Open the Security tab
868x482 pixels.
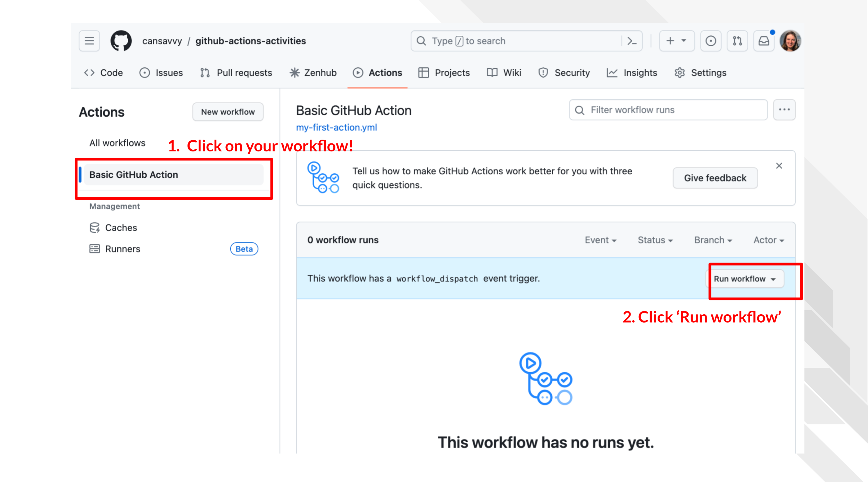564,73
